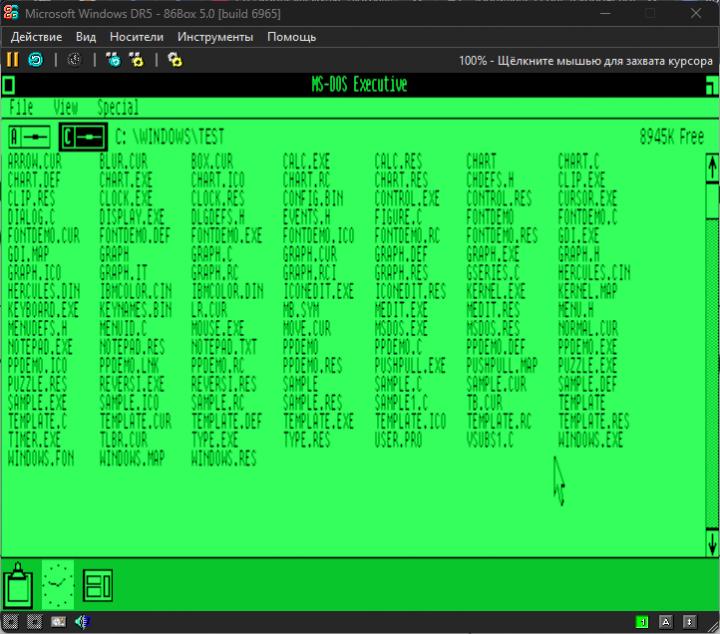Select the file PPDEMO.EXE
The width and height of the screenshot is (720, 634).
[x=587, y=347]
